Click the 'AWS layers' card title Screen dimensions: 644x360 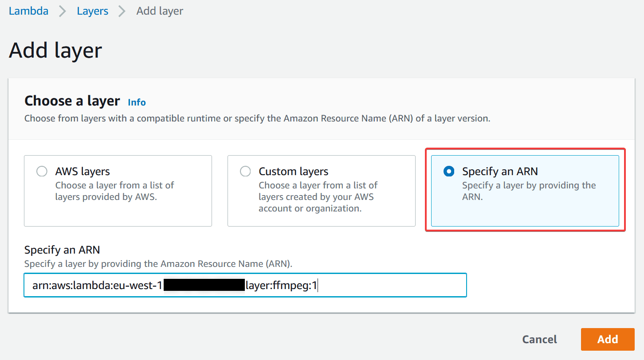82,172
